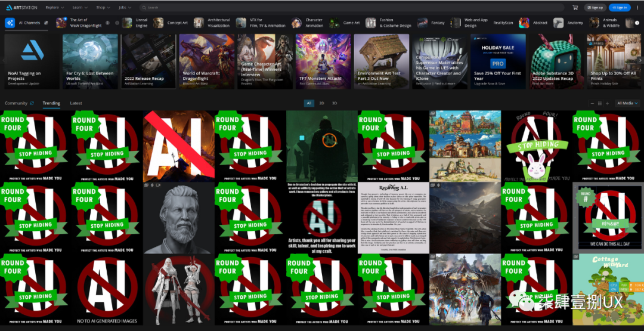644x331 pixels.
Task: Click the Unreal Engine channel icon
Action: click(x=128, y=23)
